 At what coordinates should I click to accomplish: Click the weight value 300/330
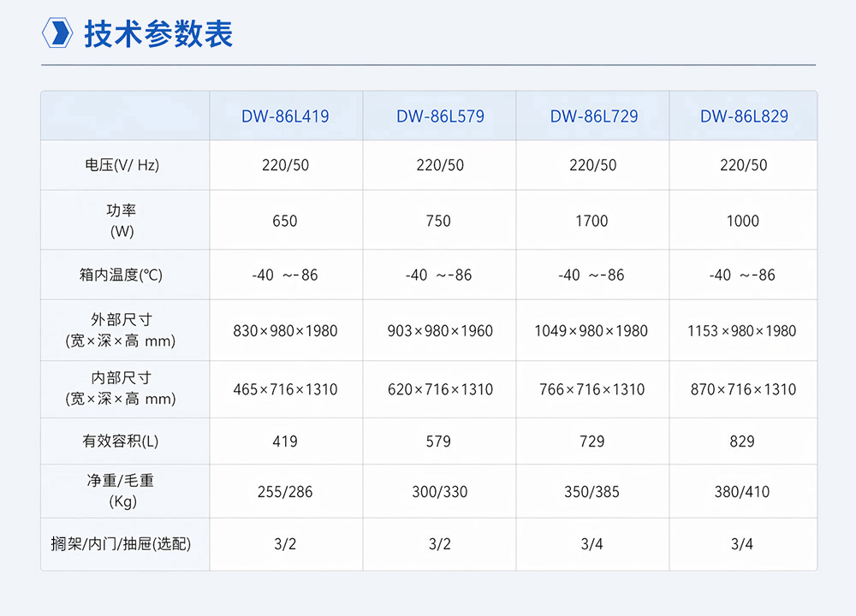[439, 492]
